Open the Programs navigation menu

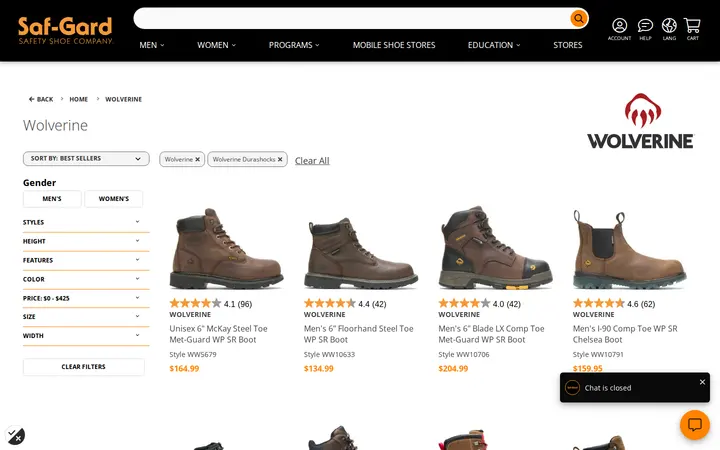pos(294,45)
